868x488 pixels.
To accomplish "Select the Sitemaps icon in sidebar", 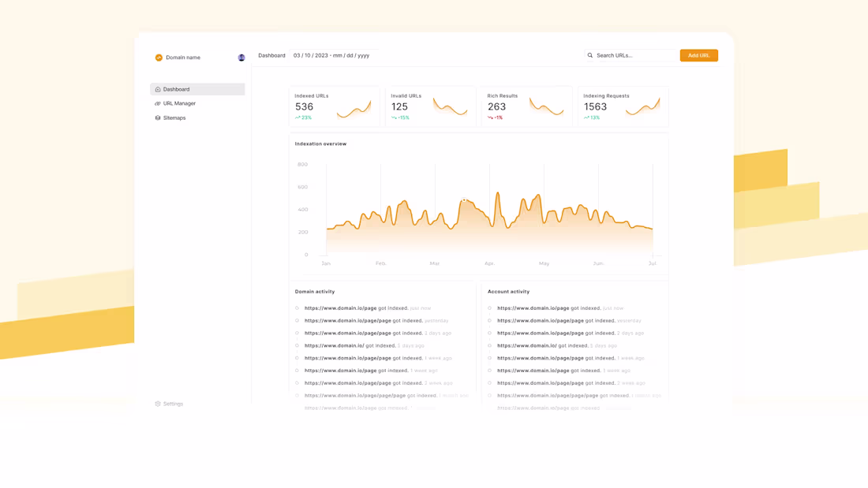I will pos(156,117).
